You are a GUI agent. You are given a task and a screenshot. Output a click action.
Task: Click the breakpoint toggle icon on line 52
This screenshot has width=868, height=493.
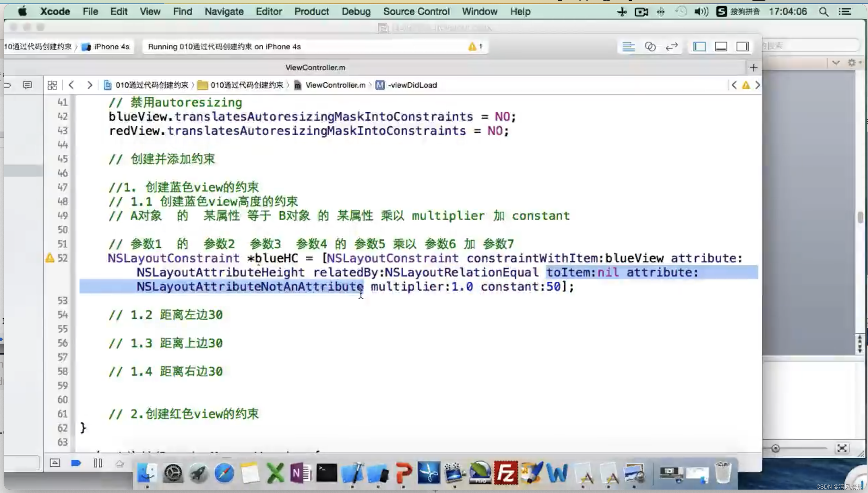(x=50, y=258)
